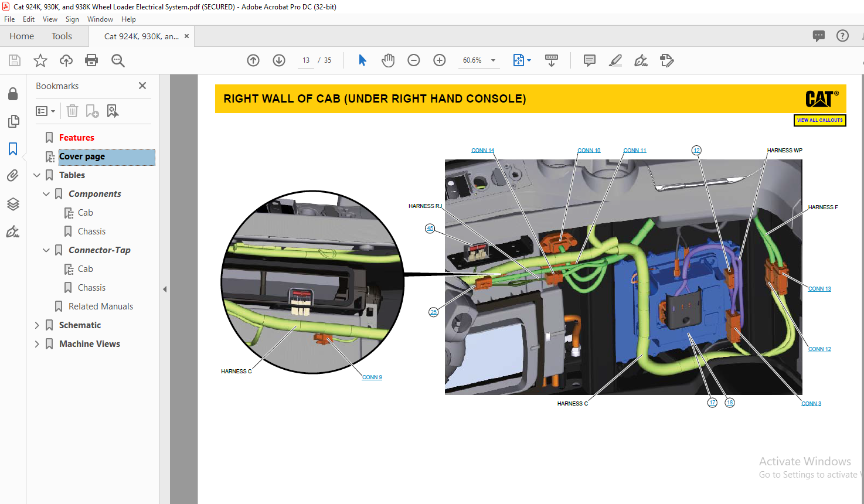
Task: Open the page thumbnails panel
Action: coord(13,121)
